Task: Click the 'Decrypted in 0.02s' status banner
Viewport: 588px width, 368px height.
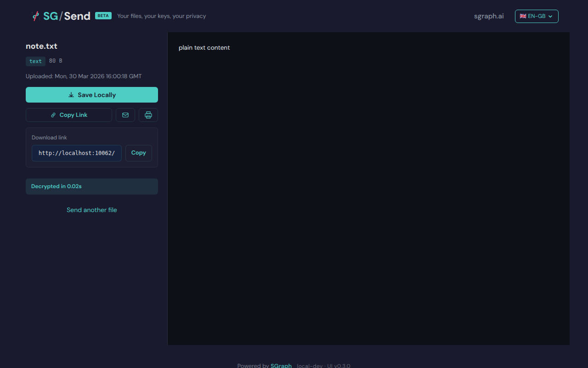Action: click(x=92, y=186)
